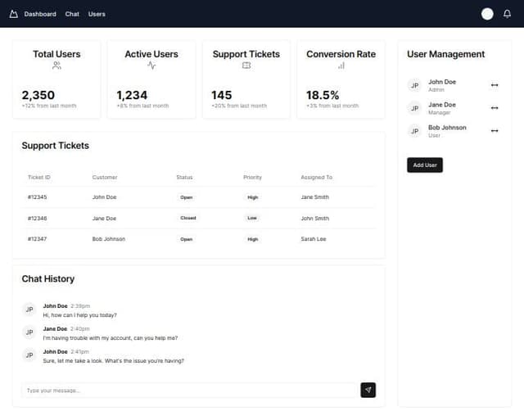The width and height of the screenshot is (524, 420).
Task: Send message with paper plane icon
Action: click(368, 390)
